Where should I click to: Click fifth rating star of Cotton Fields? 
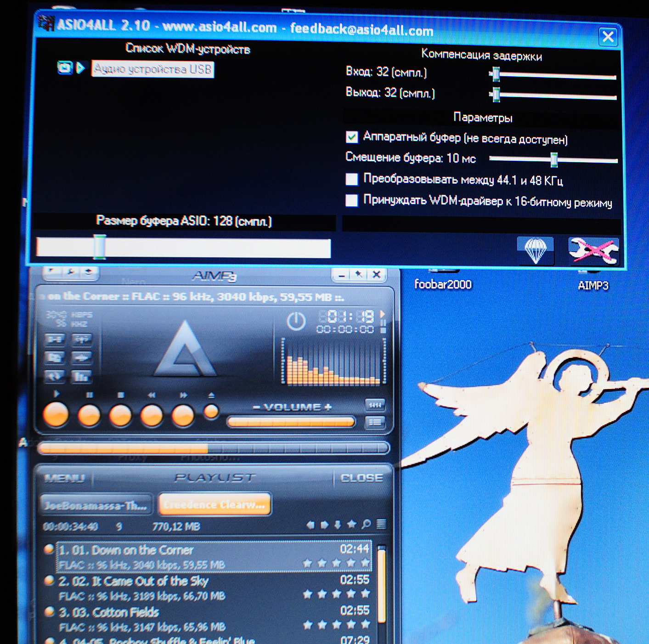[x=366, y=624]
